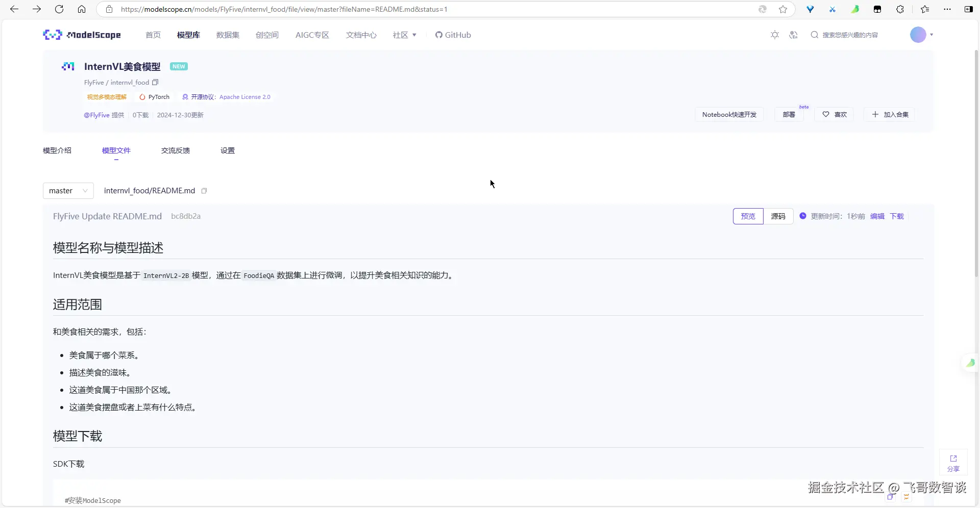Reload the current browser page

tap(59, 9)
